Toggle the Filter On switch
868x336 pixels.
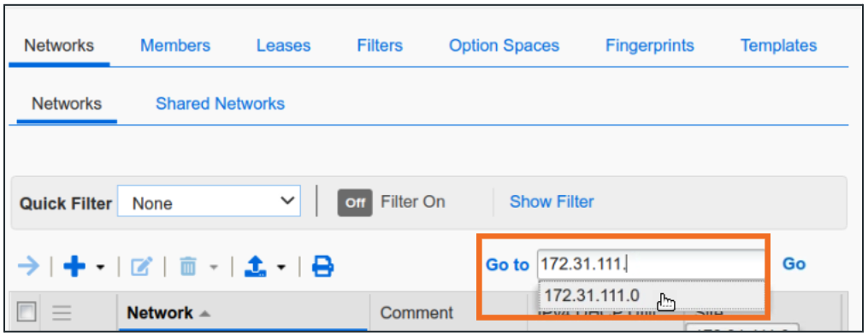pos(355,203)
